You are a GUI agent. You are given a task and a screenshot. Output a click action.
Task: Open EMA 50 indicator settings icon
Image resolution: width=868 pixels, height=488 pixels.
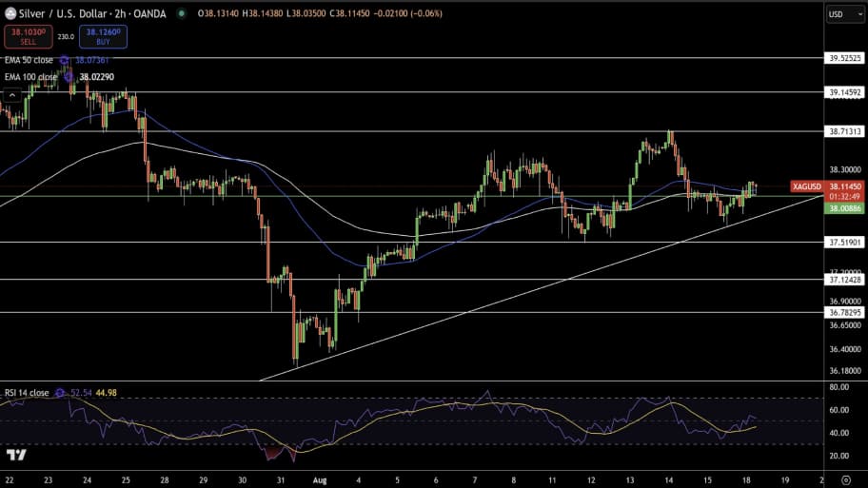(x=64, y=60)
